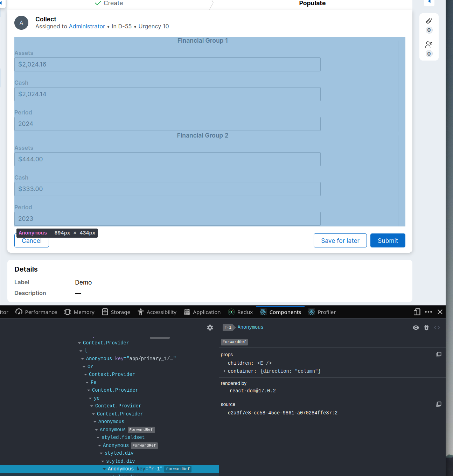Submit the Collect form
The height and width of the screenshot is (476, 453).
pos(388,240)
